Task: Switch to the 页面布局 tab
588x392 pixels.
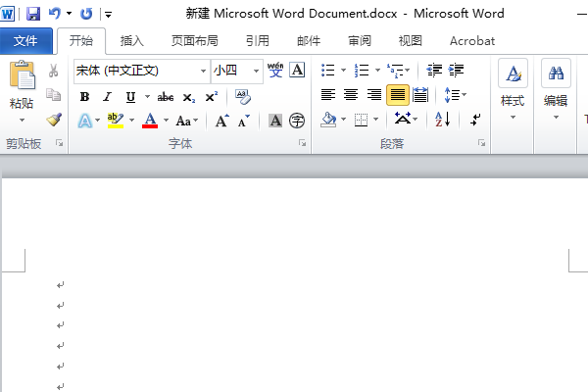Action: 195,41
